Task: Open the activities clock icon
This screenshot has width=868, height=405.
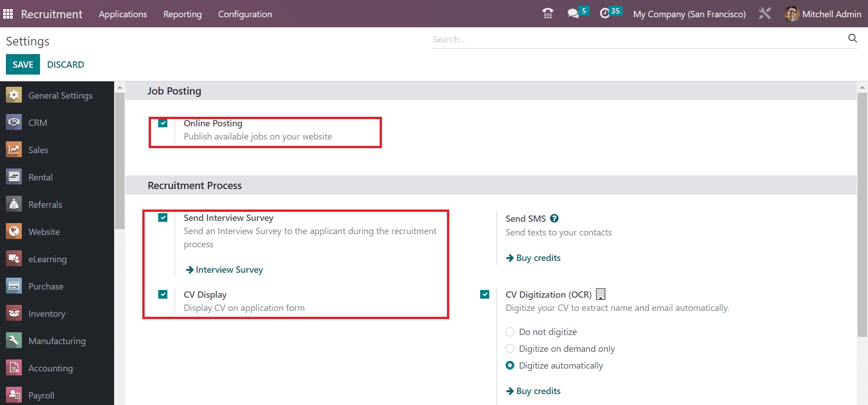Action: [605, 14]
